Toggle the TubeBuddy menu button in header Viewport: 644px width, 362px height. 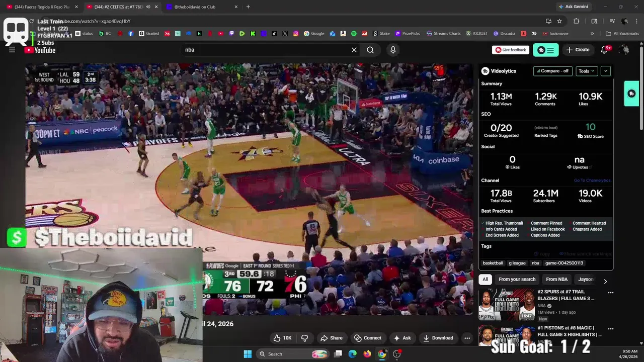point(546,50)
